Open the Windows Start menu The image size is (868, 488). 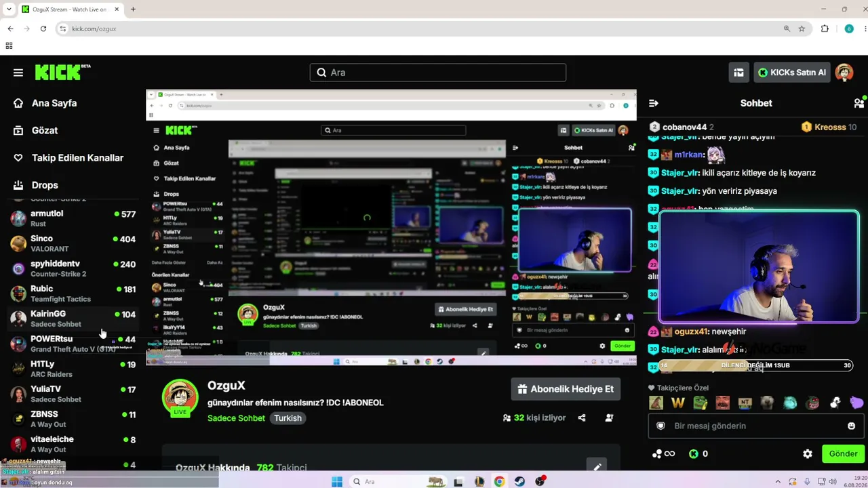[x=337, y=481]
